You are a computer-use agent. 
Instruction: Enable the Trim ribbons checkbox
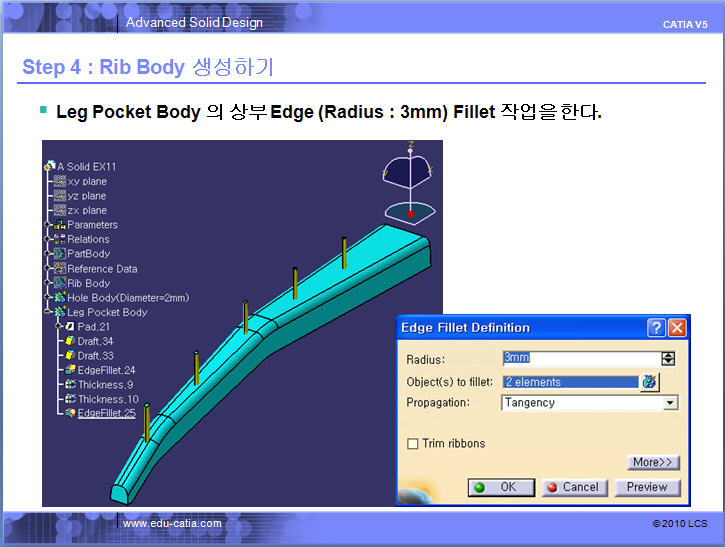pyautogui.click(x=413, y=443)
